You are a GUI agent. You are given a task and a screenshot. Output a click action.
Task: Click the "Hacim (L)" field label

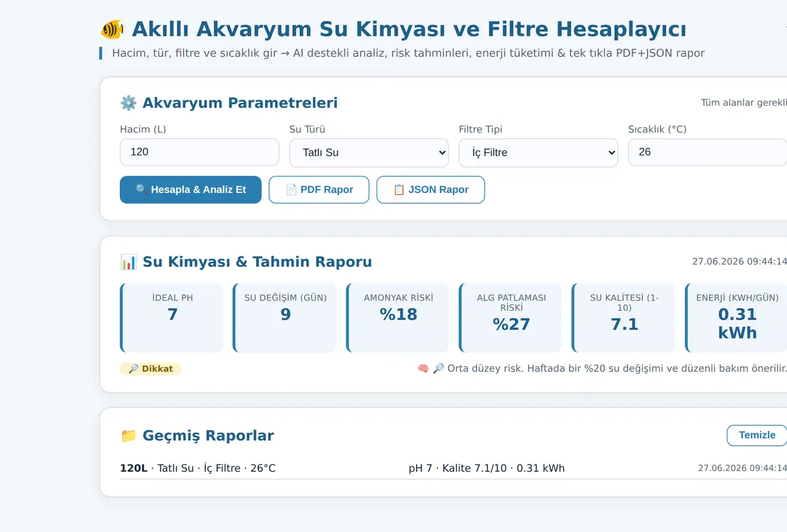(143, 129)
